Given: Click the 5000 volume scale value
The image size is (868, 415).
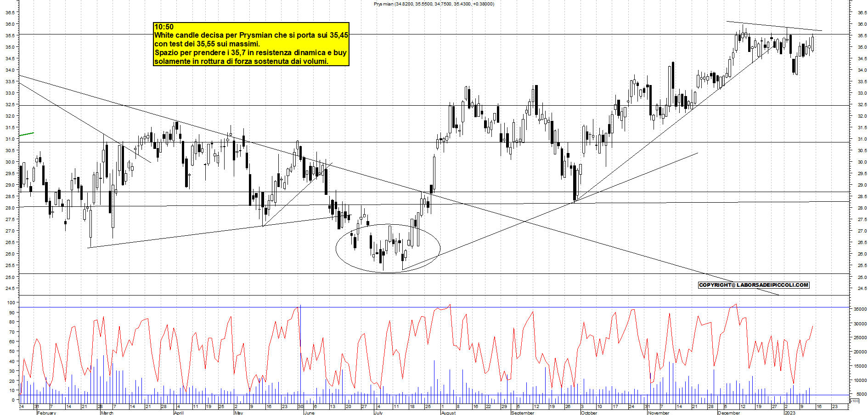Looking at the screenshot, I should (862, 394).
